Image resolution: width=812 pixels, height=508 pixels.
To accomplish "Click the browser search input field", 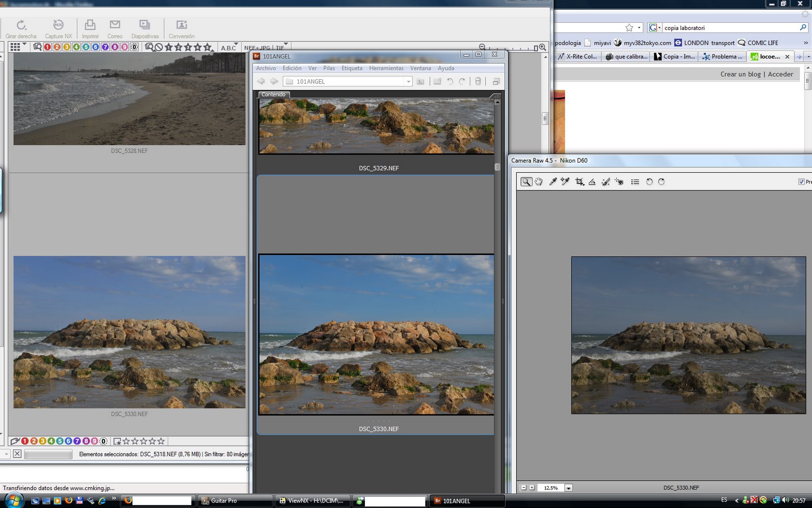I will (x=730, y=28).
